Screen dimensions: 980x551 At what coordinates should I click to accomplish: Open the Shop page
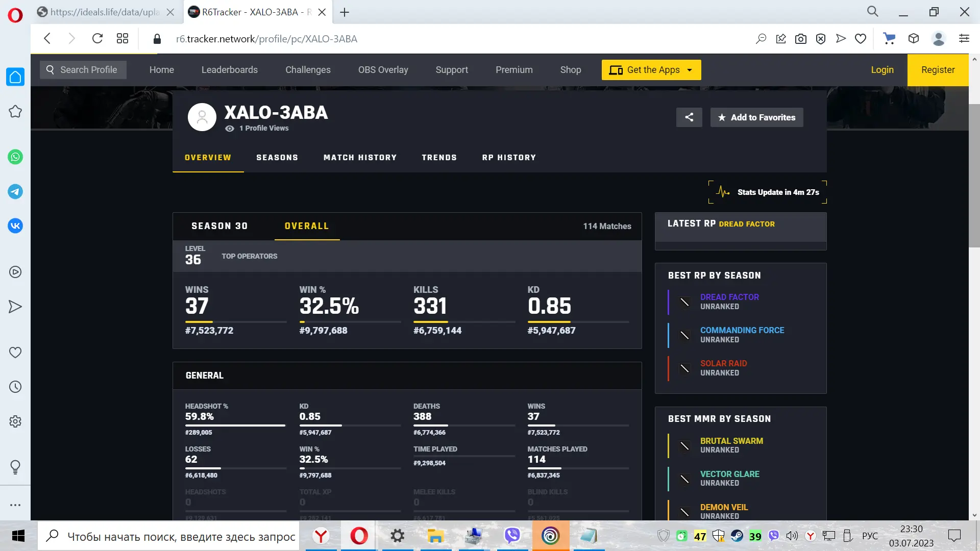[x=571, y=70]
